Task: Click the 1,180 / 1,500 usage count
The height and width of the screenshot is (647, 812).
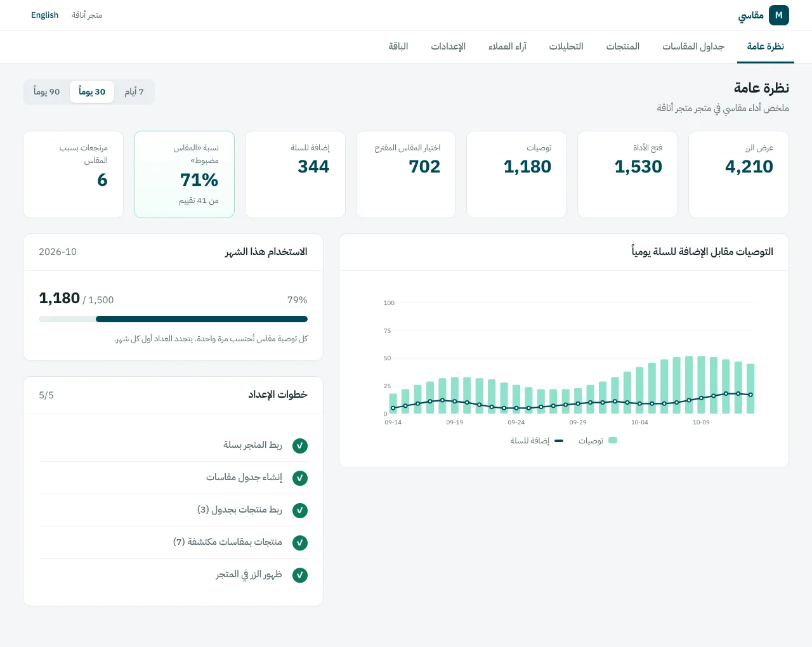Action: (x=76, y=298)
